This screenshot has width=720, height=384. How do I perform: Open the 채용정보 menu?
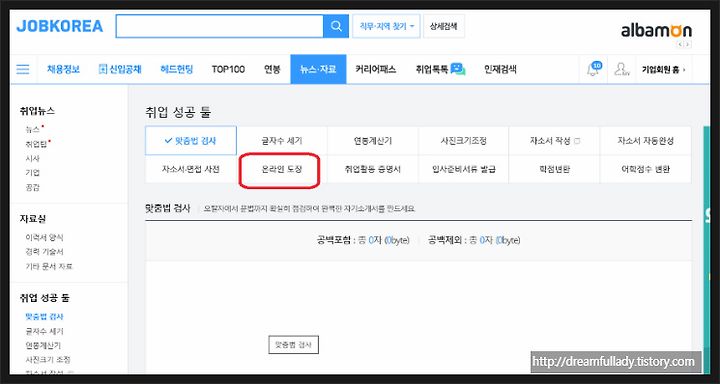pyautogui.click(x=63, y=69)
